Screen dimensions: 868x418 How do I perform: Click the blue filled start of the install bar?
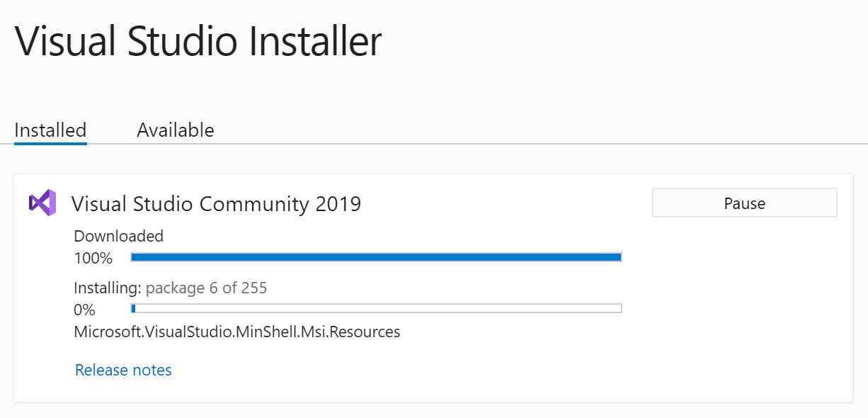tap(133, 308)
